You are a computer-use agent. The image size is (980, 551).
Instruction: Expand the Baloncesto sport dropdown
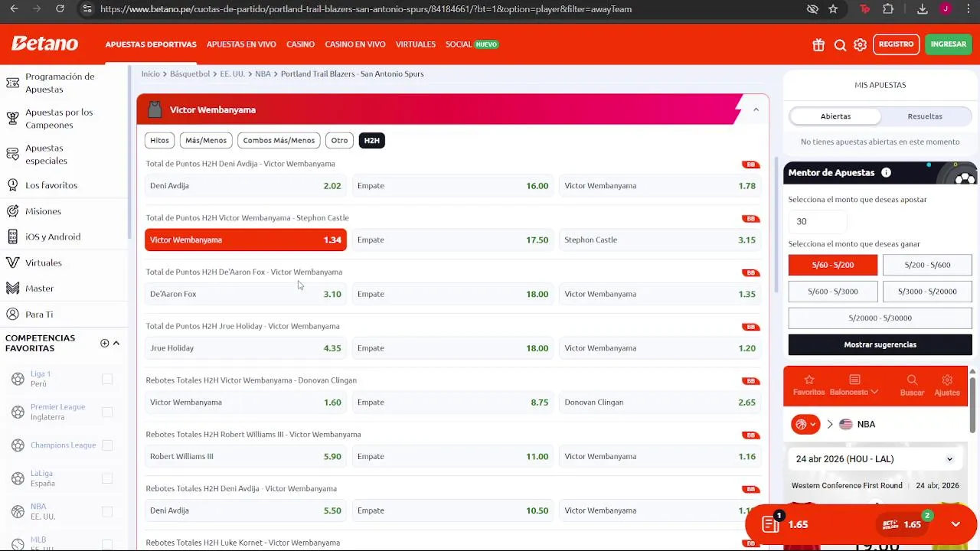pyautogui.click(x=854, y=385)
